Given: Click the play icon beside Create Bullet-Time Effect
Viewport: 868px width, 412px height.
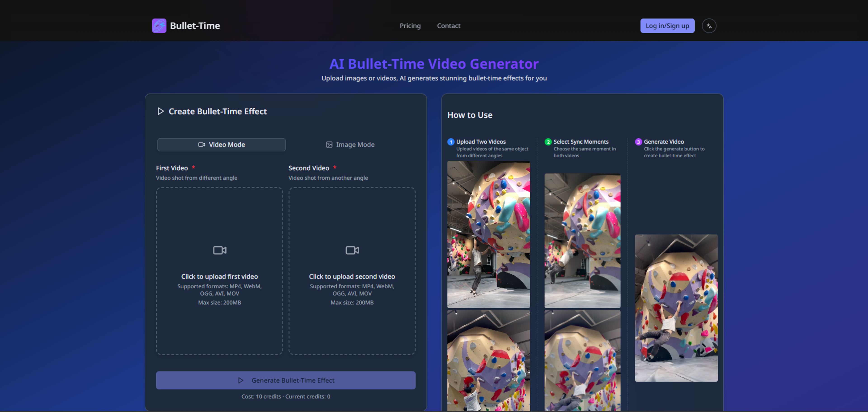Looking at the screenshot, I should 160,112.
